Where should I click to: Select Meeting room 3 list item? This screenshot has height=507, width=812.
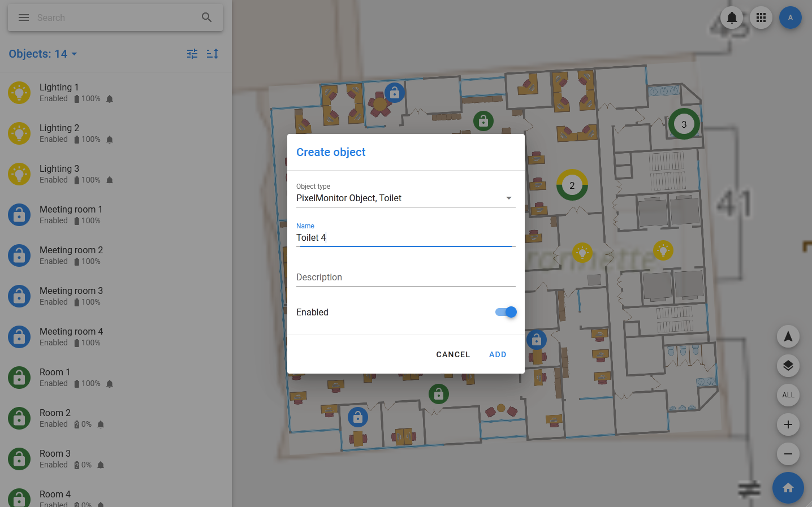[x=71, y=296]
